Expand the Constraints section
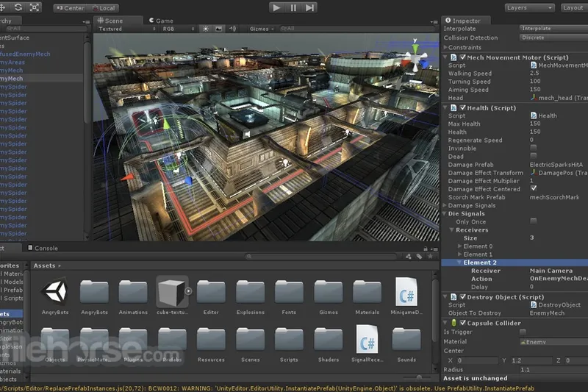Image resolution: width=588 pixels, height=392 pixels. tap(445, 47)
